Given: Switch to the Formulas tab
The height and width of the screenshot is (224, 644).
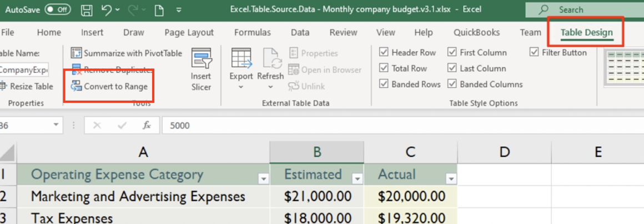Looking at the screenshot, I should click(x=252, y=32).
